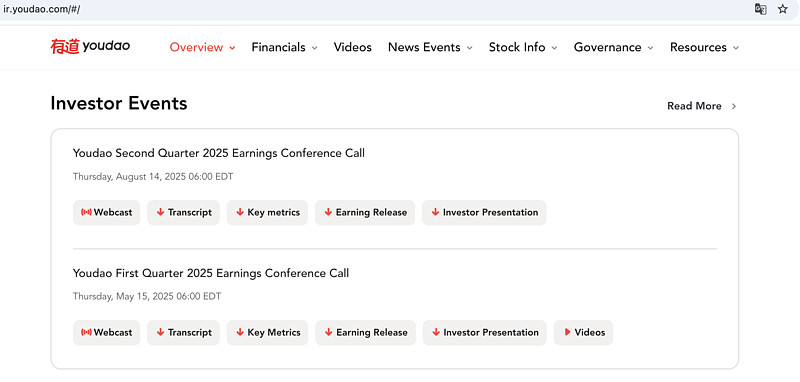Open browser translate icon
Image resolution: width=800 pixels, height=382 pixels.
[761, 9]
